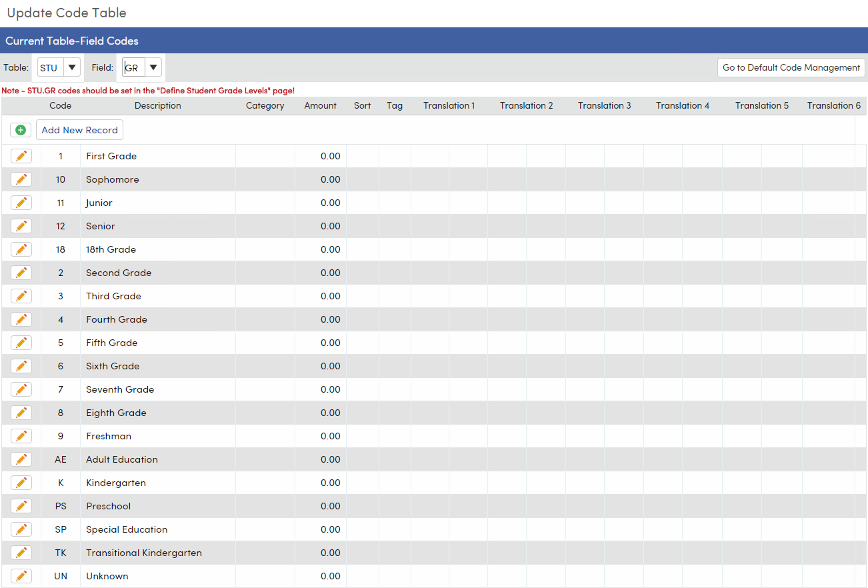Click the code cell PS
868x588 pixels.
click(61, 506)
